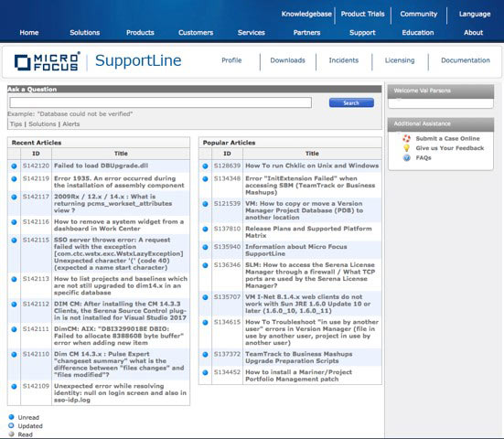Visit the Community link
504x439 pixels.
tap(419, 14)
